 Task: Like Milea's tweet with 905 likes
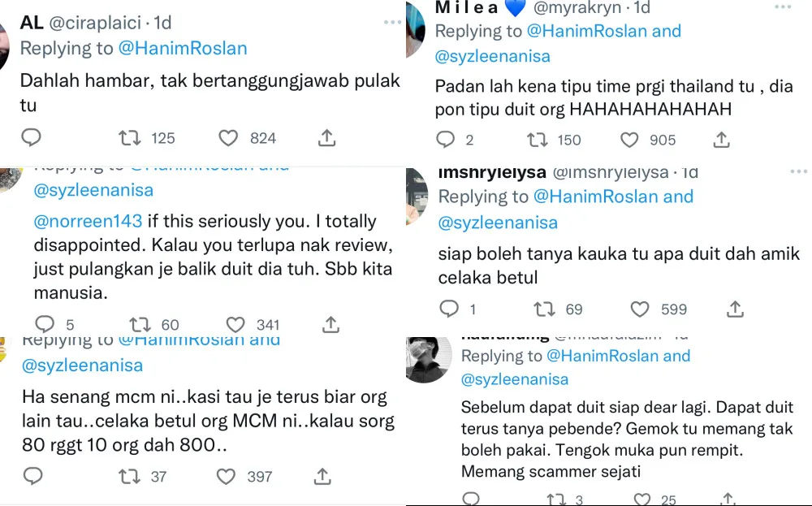click(x=629, y=140)
